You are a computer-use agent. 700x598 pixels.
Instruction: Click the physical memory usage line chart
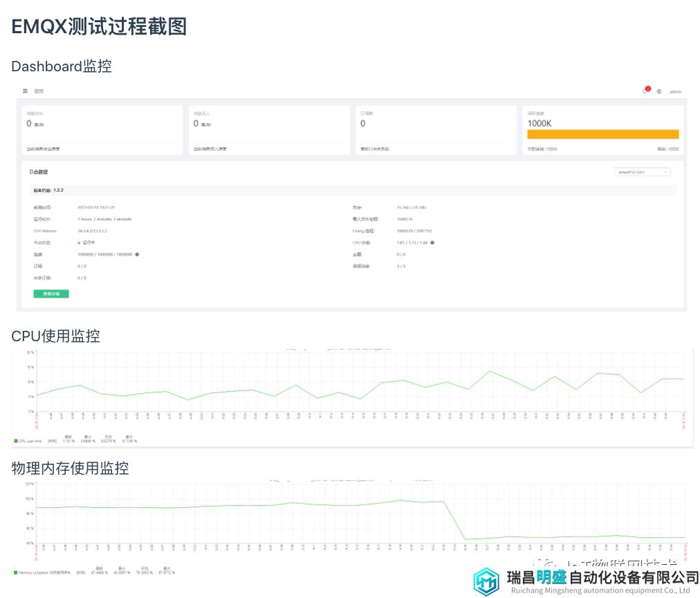(360, 514)
